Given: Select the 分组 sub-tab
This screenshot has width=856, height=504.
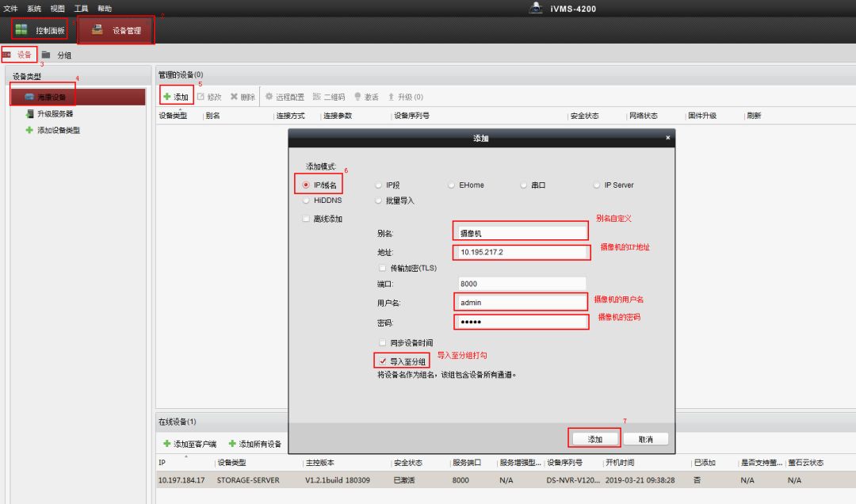Looking at the screenshot, I should coord(57,55).
